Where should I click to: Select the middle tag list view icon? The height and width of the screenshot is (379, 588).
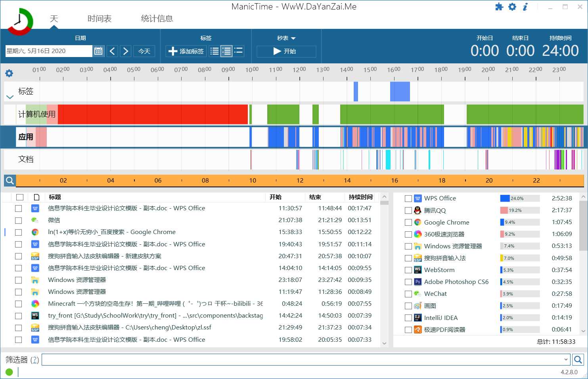[226, 51]
